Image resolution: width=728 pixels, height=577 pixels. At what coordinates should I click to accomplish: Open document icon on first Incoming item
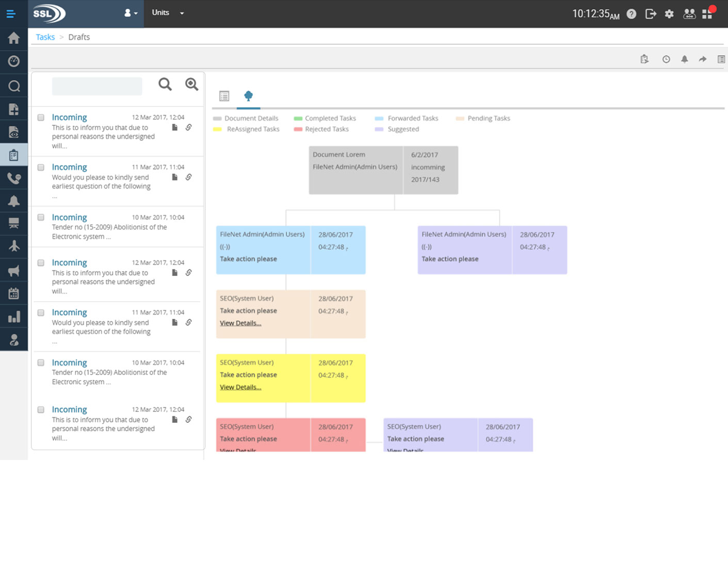click(x=174, y=127)
